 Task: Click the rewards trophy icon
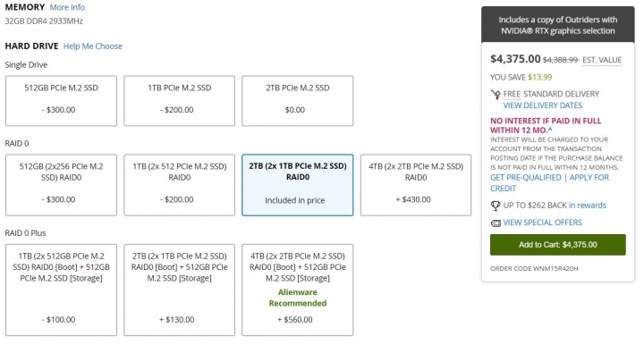pyautogui.click(x=496, y=206)
